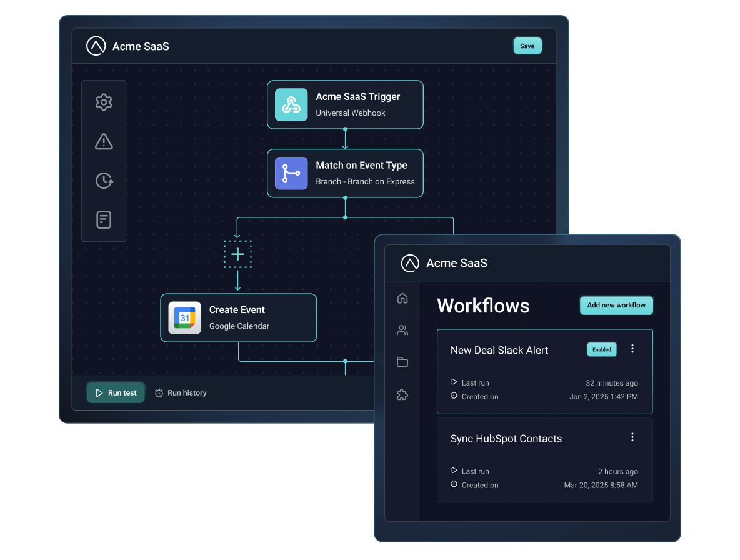Open settings with the gear icon

[104, 102]
